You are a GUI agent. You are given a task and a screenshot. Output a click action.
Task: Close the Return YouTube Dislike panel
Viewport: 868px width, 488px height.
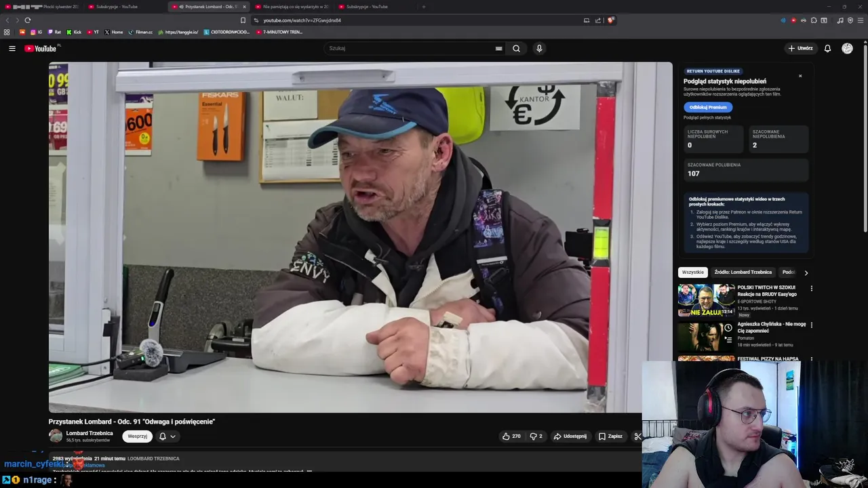coord(800,76)
